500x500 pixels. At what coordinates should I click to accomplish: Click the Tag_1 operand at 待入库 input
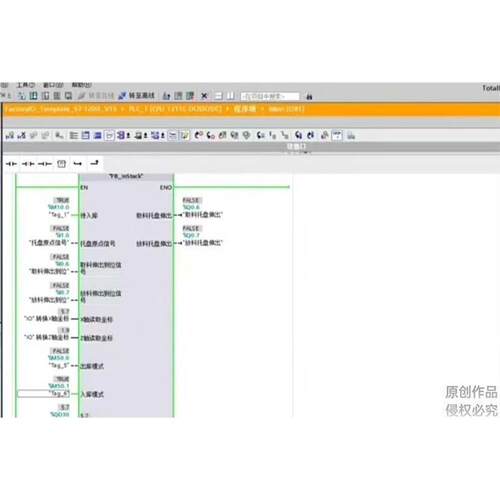click(x=58, y=215)
